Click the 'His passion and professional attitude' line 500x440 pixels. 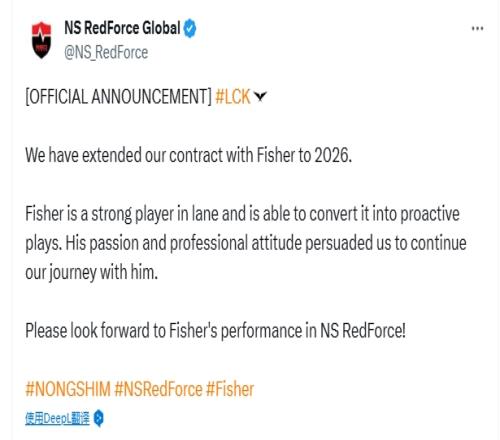click(x=246, y=243)
